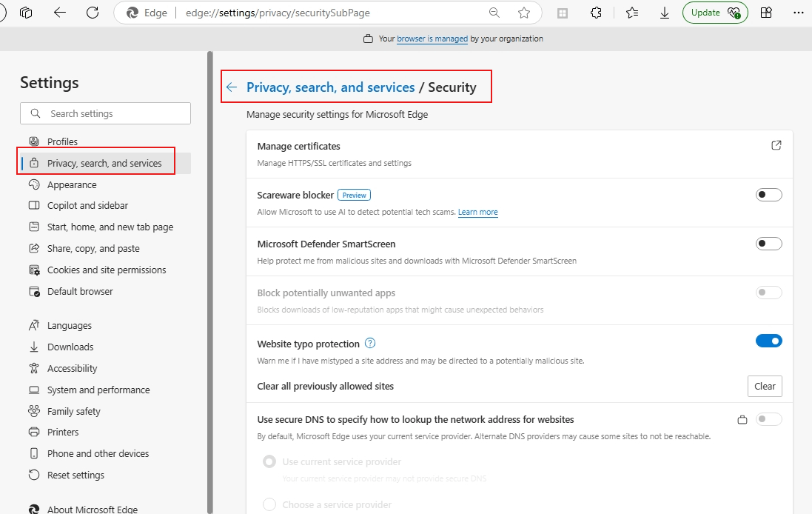812x514 pixels.
Task: Click Website typo protection help icon
Action: coord(370,343)
